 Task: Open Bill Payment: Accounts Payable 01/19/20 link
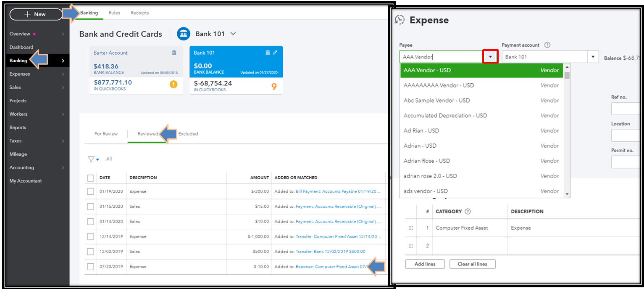(x=338, y=191)
